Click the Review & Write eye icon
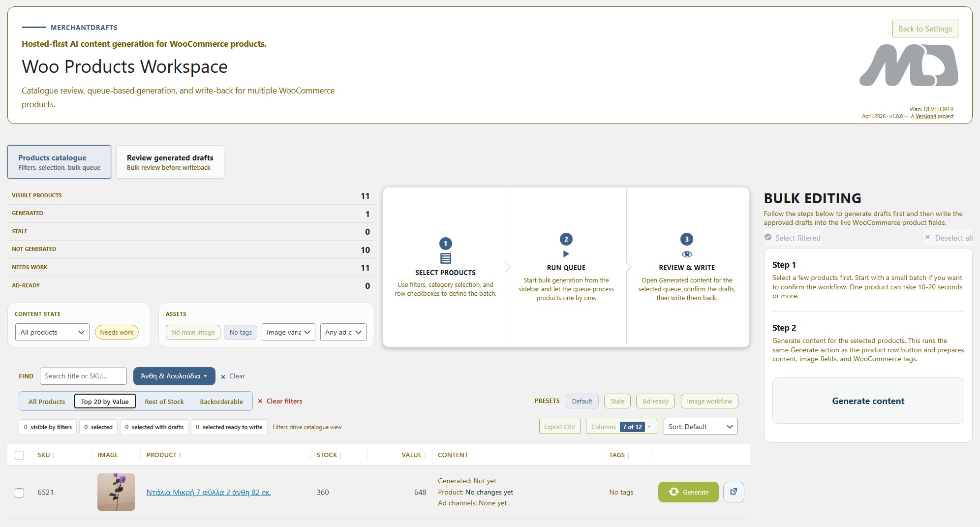This screenshot has width=980, height=527. tap(687, 254)
